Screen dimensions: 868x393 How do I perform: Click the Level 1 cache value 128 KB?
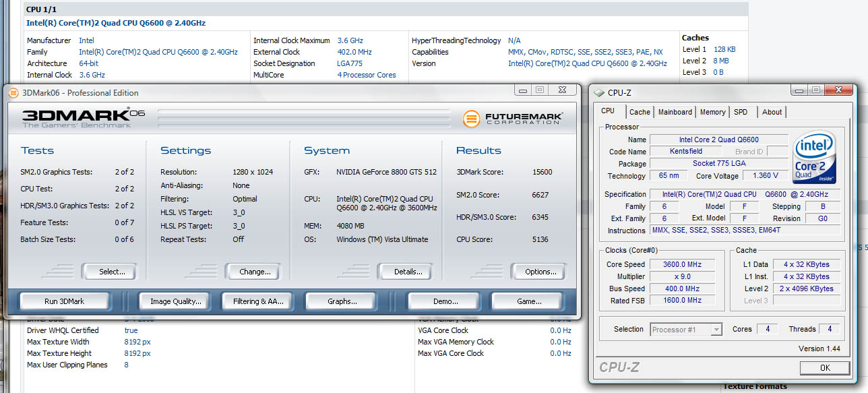point(724,49)
